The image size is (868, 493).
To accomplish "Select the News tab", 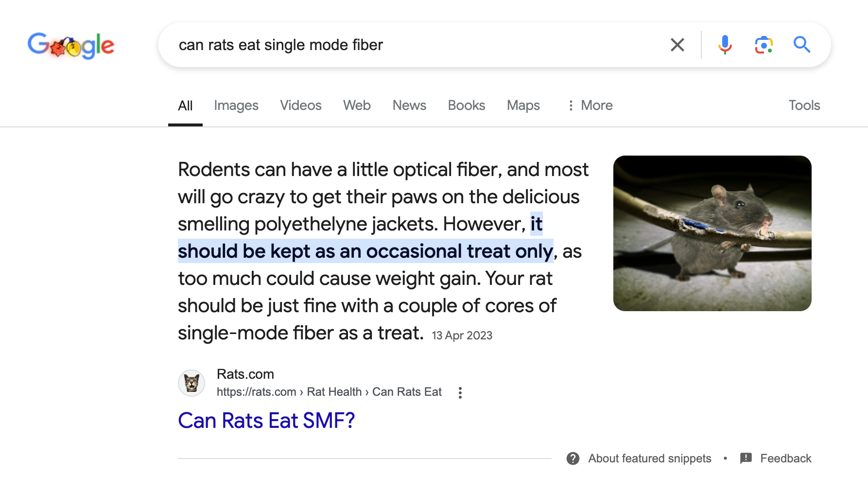I will click(409, 106).
